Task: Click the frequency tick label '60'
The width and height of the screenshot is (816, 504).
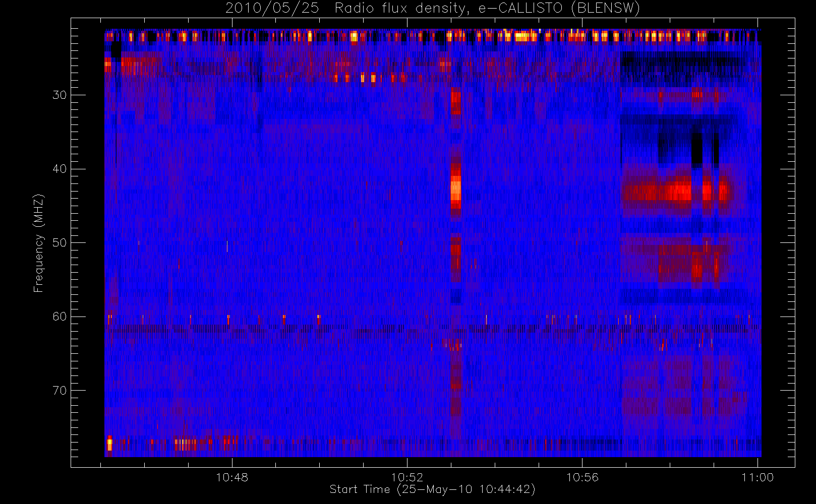Action: pos(60,317)
